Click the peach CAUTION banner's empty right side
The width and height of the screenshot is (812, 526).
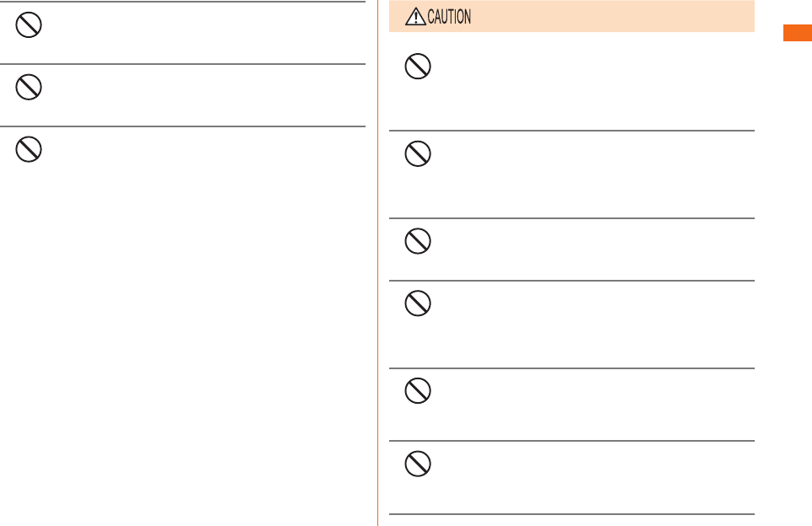611,17
